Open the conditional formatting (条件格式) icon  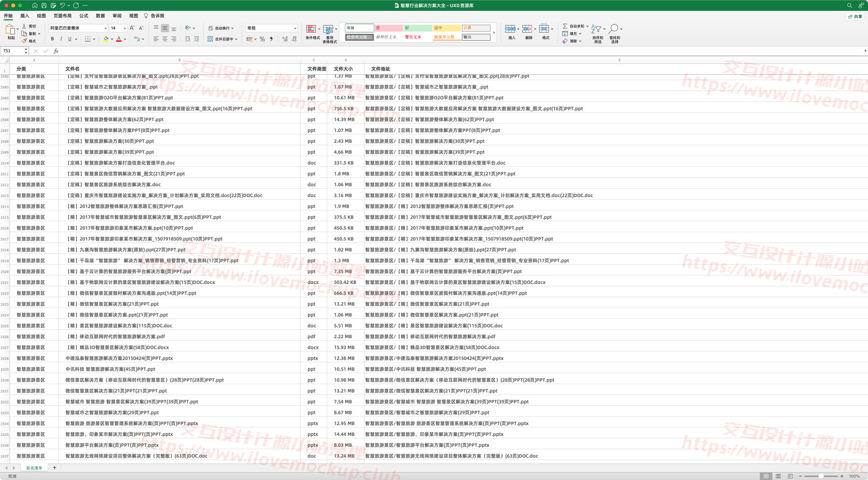coord(311,29)
